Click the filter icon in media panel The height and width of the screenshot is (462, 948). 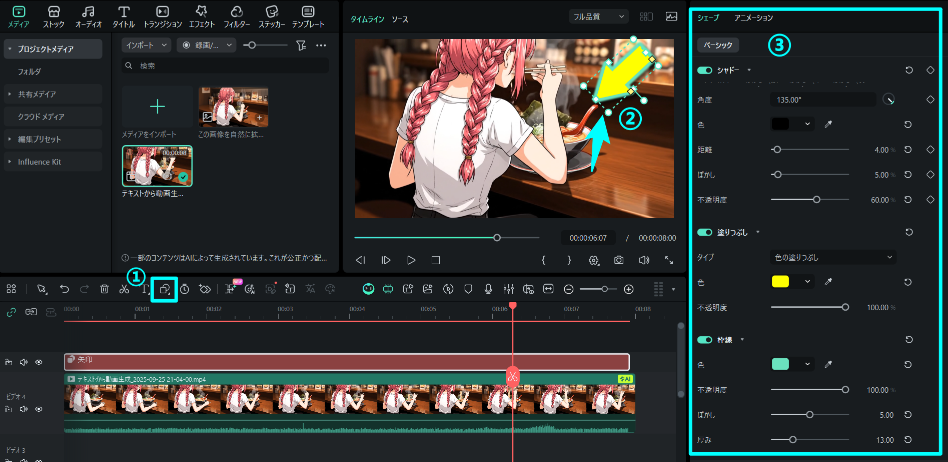click(301, 45)
